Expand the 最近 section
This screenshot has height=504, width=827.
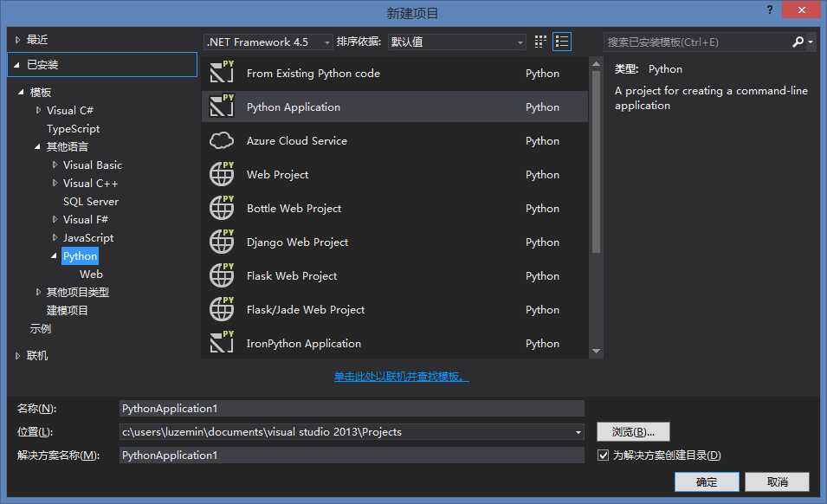[x=17, y=40]
